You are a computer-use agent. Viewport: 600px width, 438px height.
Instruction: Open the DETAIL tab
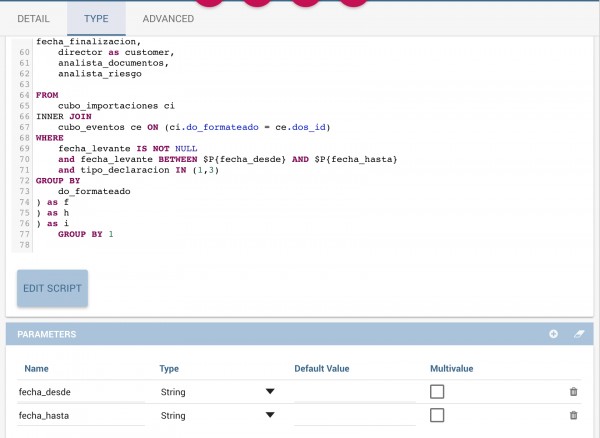click(x=33, y=18)
